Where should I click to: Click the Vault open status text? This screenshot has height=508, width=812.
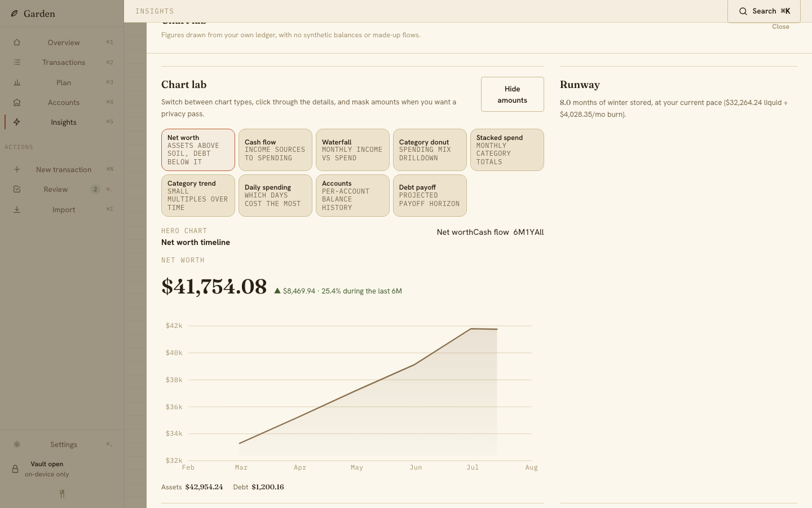pyautogui.click(x=47, y=464)
